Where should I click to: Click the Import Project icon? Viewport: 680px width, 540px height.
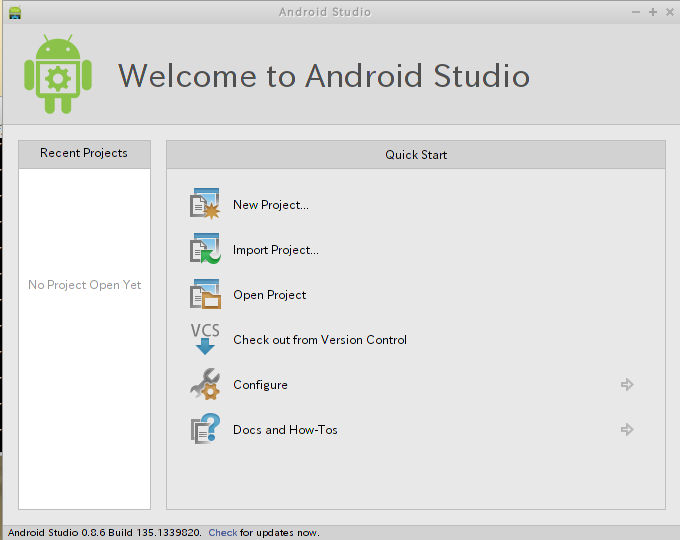click(x=205, y=249)
